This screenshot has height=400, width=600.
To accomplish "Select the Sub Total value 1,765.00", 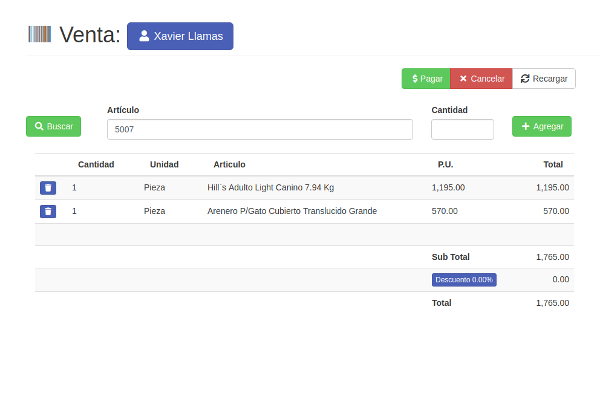I will pyautogui.click(x=553, y=257).
